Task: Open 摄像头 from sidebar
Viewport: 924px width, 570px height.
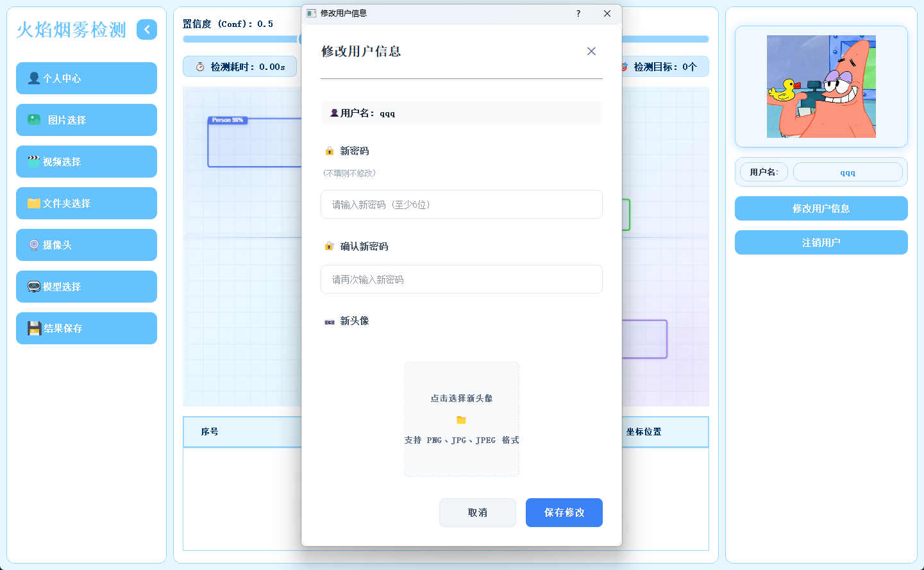Action: (87, 245)
